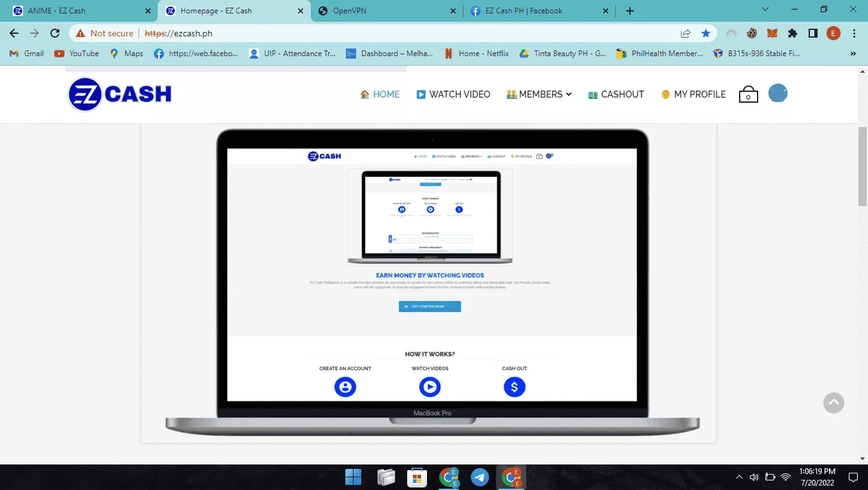Click the grey arc extension icon
The height and width of the screenshot is (490, 868).
pos(731,33)
